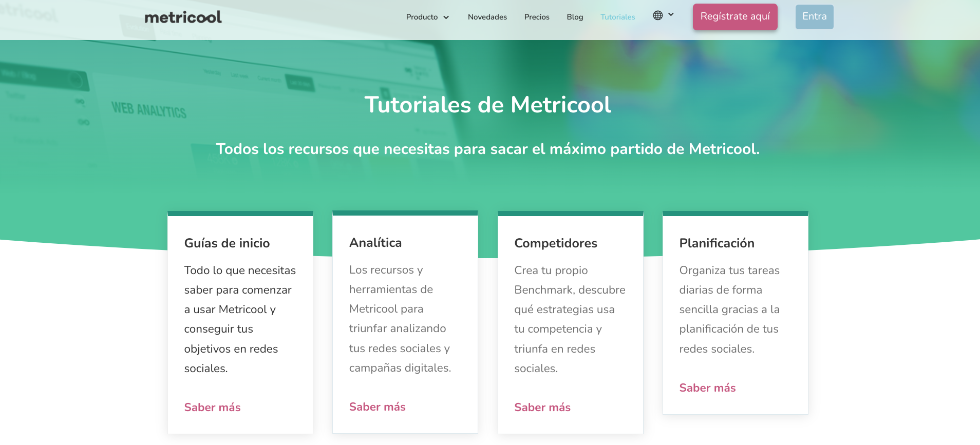Screen dimensions: 980x445
Task: Click the Regístrate aquí button
Action: pyautogui.click(x=735, y=17)
